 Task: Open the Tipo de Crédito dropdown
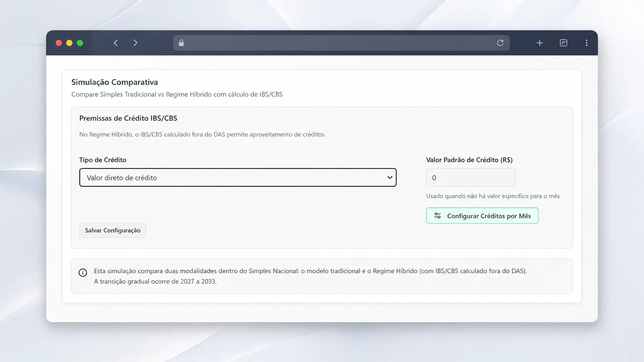coord(238,177)
